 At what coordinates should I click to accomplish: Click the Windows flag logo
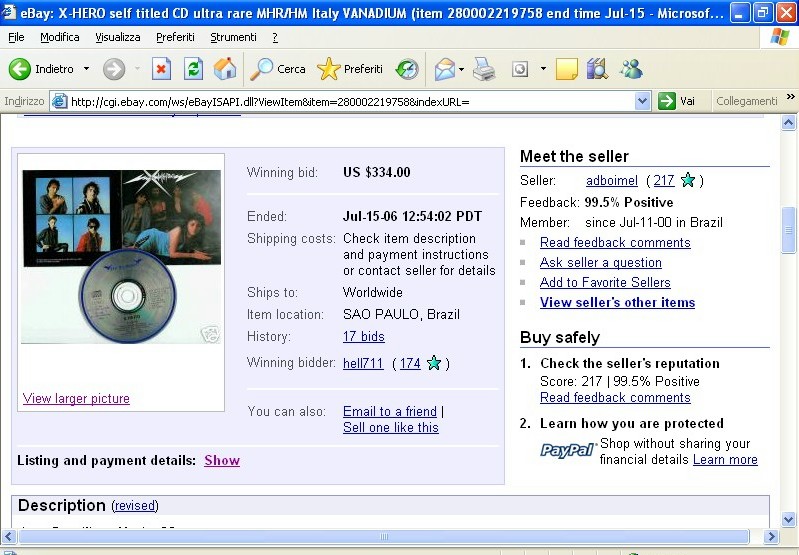(x=780, y=37)
